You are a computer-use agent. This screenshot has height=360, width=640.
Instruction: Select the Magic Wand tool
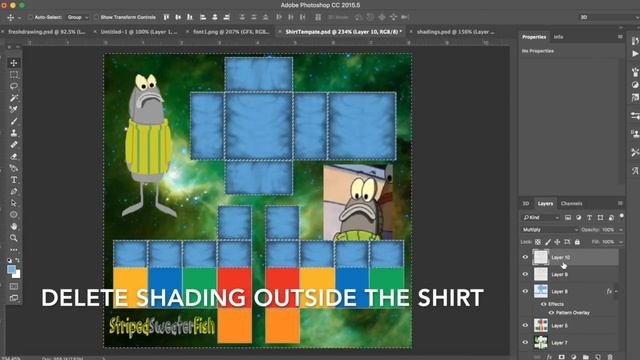(14, 98)
